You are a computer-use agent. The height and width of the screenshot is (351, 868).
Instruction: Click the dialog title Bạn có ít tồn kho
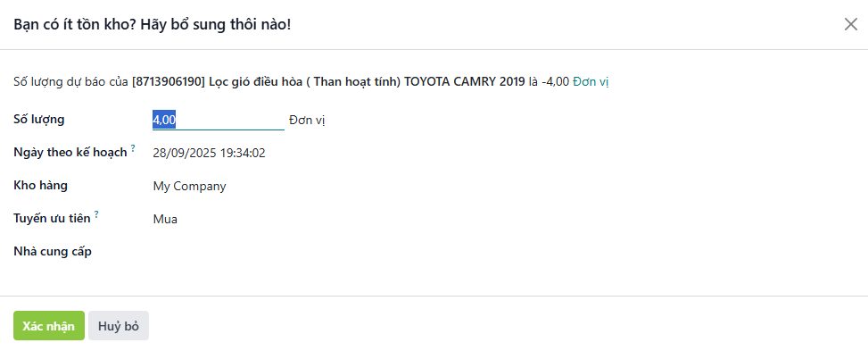[153, 24]
